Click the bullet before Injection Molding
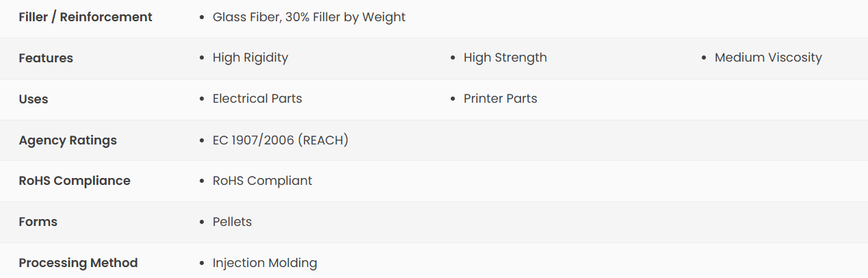 click(x=202, y=263)
